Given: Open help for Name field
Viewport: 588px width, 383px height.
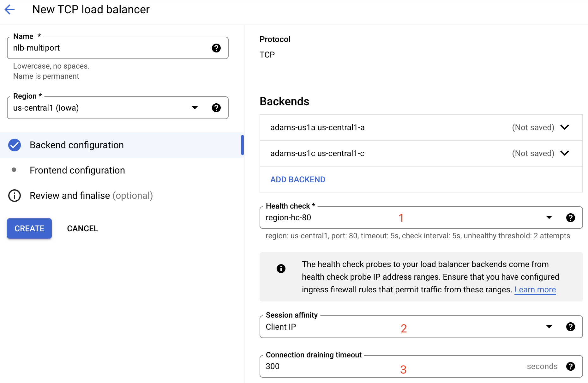Looking at the screenshot, I should [x=216, y=48].
